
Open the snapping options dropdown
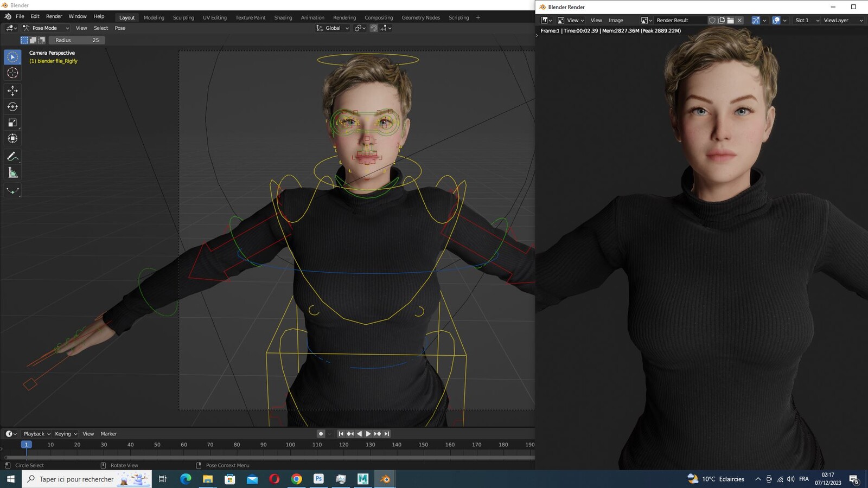tap(386, 28)
